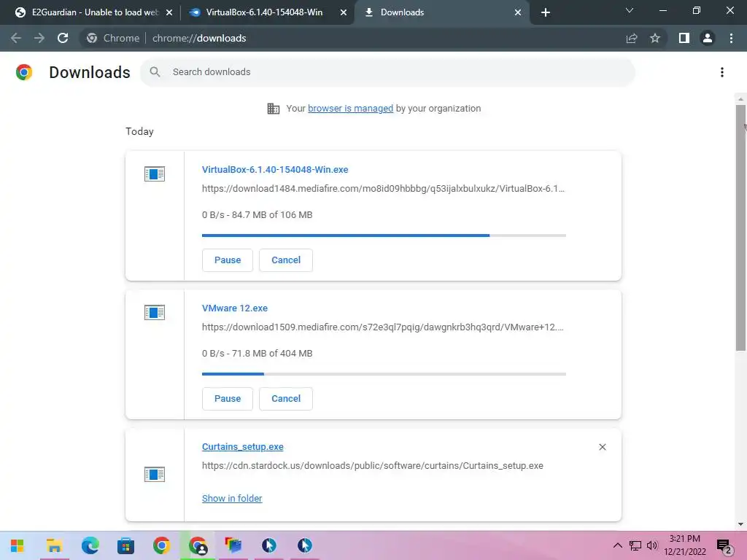Image resolution: width=747 pixels, height=560 pixels.
Task: Click the VMware mediafire source URL
Action: [x=382, y=327]
